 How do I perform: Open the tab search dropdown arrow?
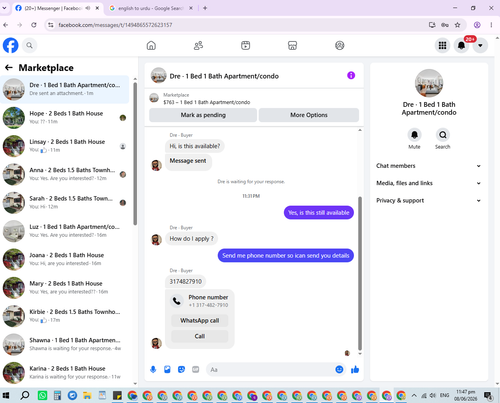(4, 8)
